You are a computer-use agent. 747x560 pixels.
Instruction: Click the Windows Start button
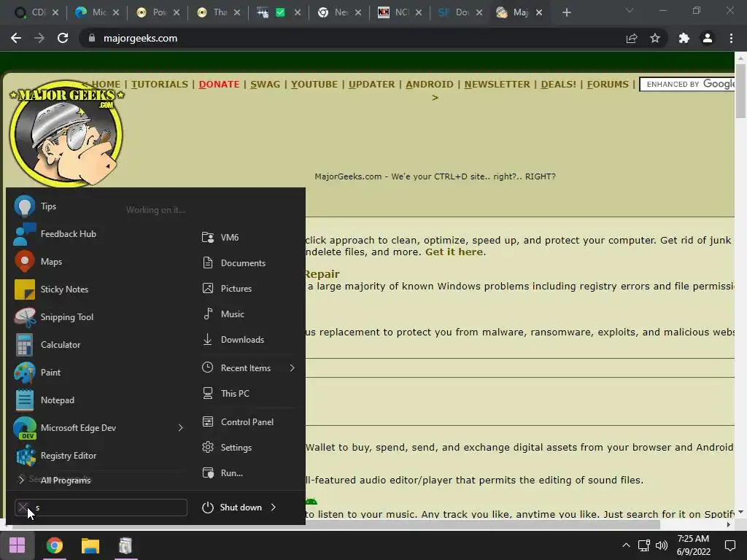click(x=18, y=545)
